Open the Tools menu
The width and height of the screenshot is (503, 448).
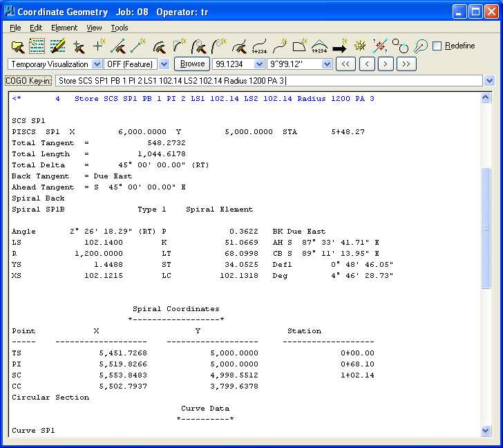[x=120, y=28]
